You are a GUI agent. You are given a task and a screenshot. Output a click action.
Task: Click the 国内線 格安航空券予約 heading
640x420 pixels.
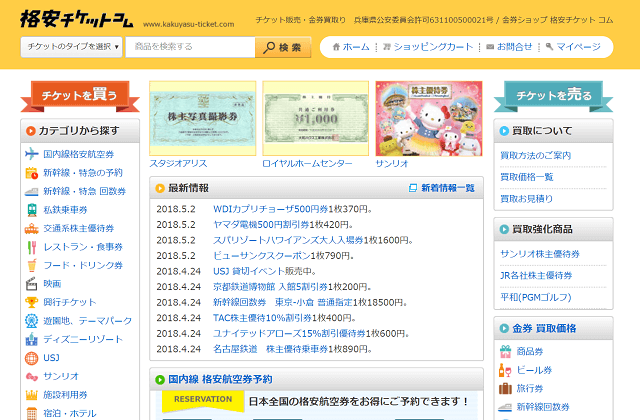[220, 380]
